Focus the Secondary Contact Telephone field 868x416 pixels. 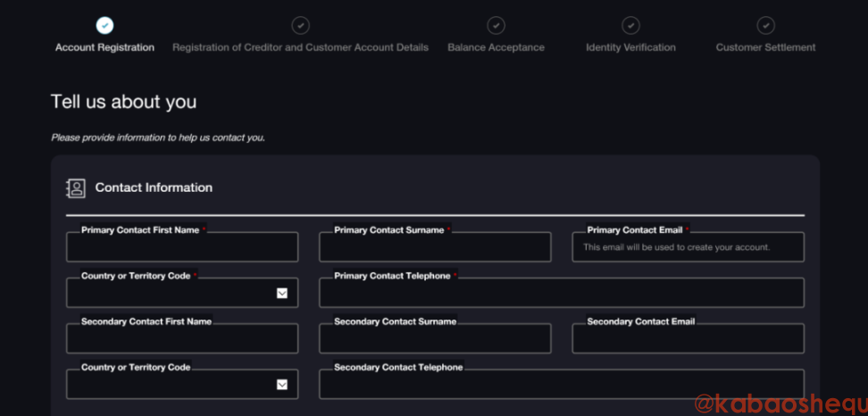coord(561,385)
